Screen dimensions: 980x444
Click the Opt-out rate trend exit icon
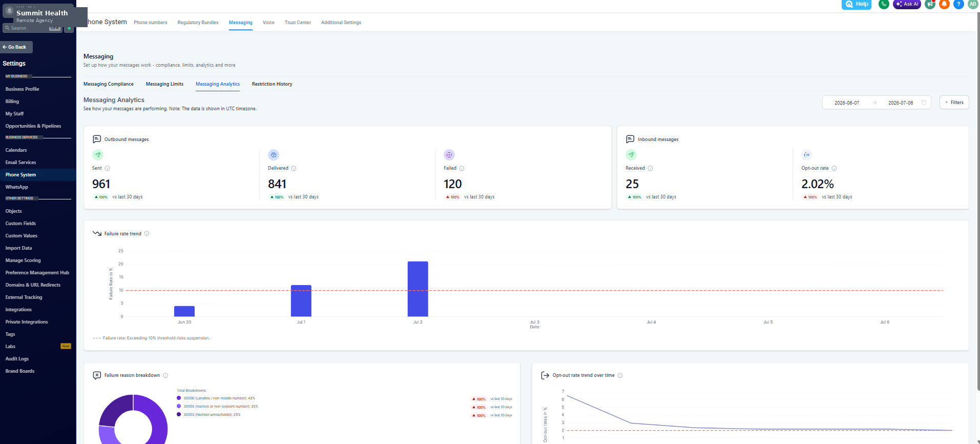tap(545, 375)
